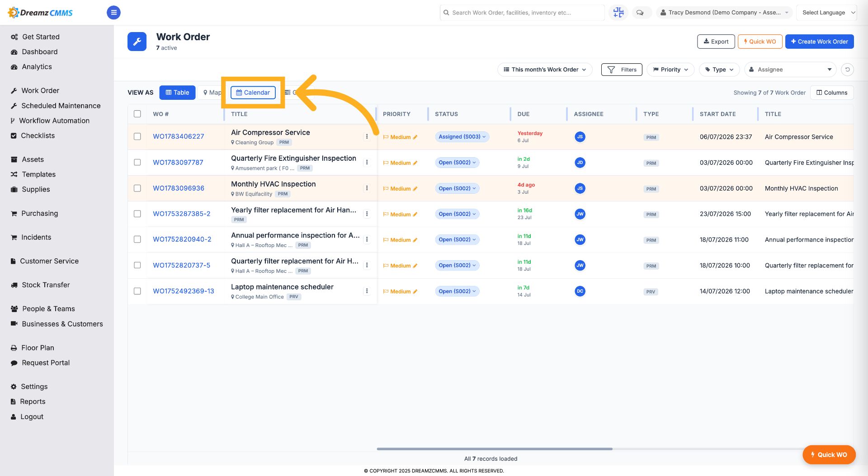Click the DreamzCMMS logo
Viewport: 868px width, 476px height.
coord(41,13)
